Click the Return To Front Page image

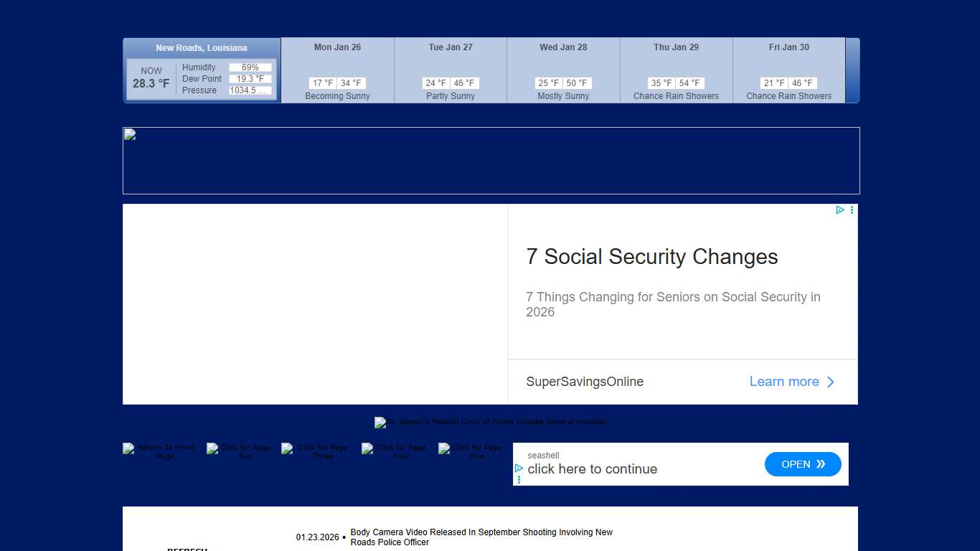pos(159,451)
